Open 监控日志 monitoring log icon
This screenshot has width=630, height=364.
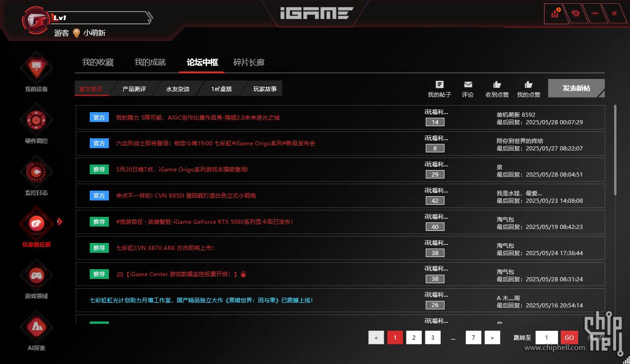[x=36, y=171]
